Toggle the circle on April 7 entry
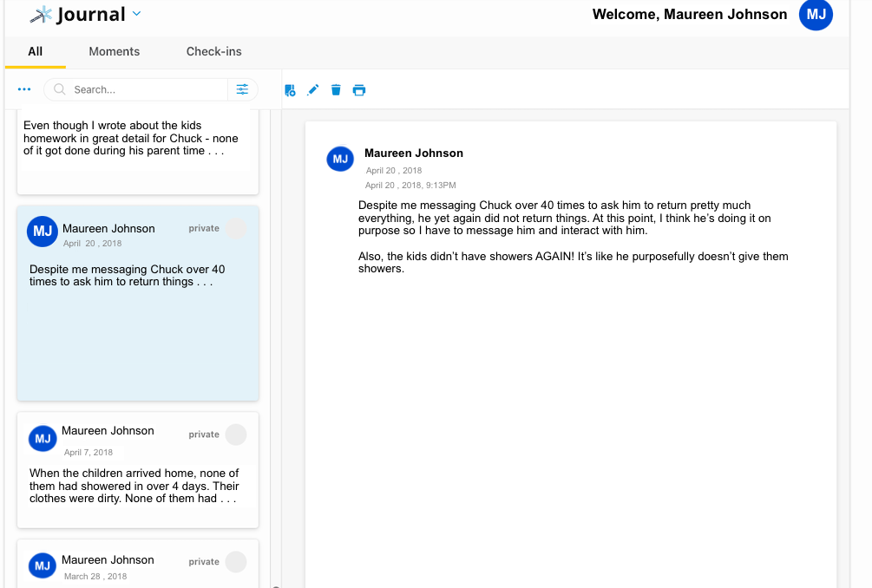Screen dimensions: 872x588 pos(236,434)
